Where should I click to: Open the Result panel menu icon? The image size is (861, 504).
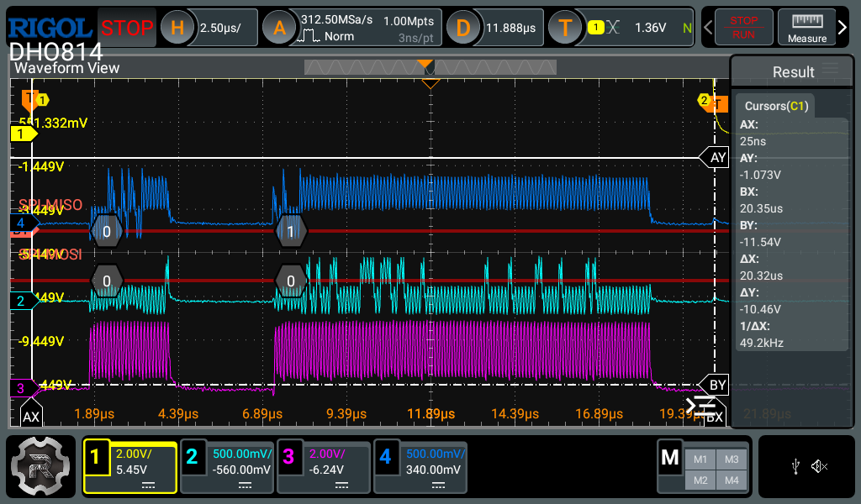pos(830,69)
